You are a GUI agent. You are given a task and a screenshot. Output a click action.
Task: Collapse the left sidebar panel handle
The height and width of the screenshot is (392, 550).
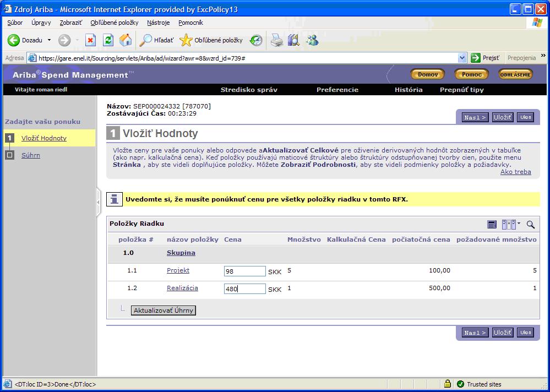pos(99,203)
